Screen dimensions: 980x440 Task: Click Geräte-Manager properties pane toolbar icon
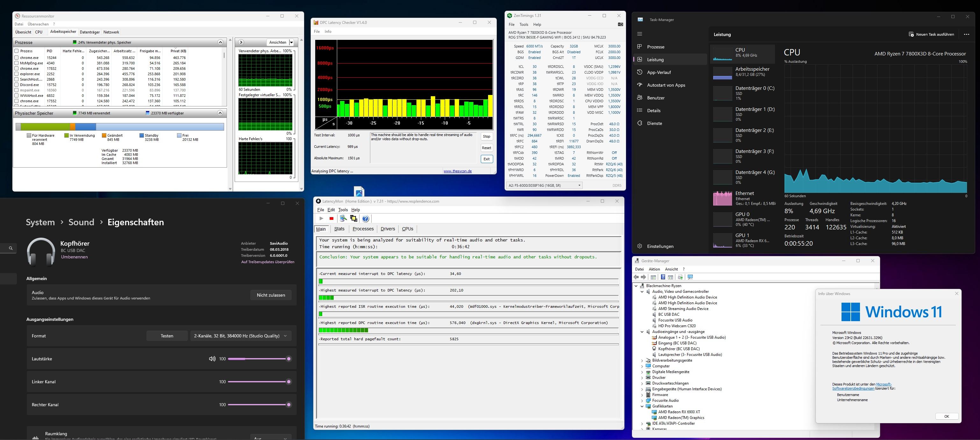click(670, 277)
